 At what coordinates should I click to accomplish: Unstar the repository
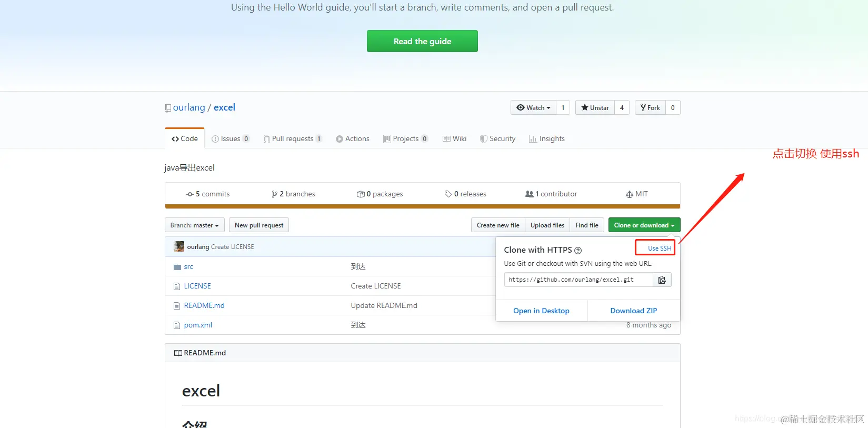(595, 107)
